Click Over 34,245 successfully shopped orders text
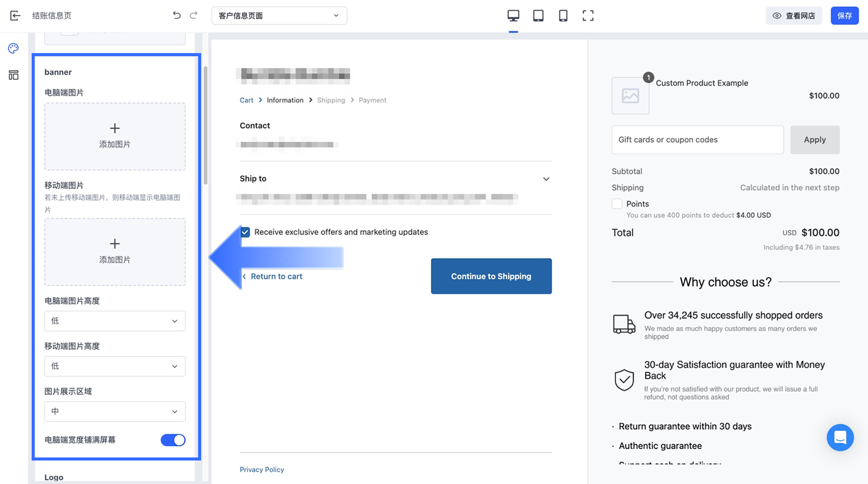 (x=734, y=316)
